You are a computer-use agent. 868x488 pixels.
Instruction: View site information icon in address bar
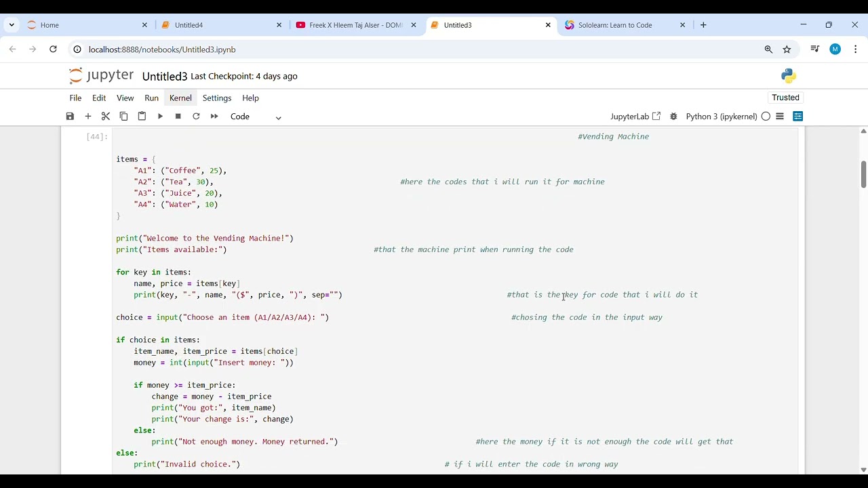[x=77, y=49]
